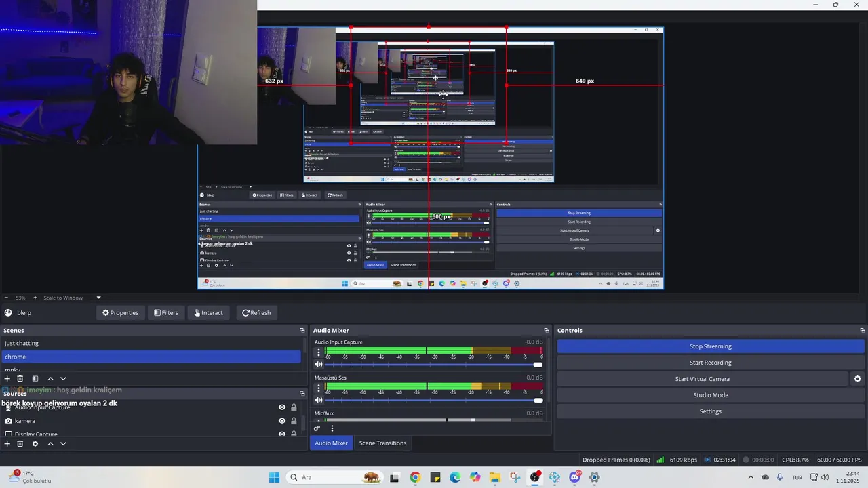The image size is (868, 488).
Task: Mute Audio Input Capture speaker icon
Action: [319, 365]
